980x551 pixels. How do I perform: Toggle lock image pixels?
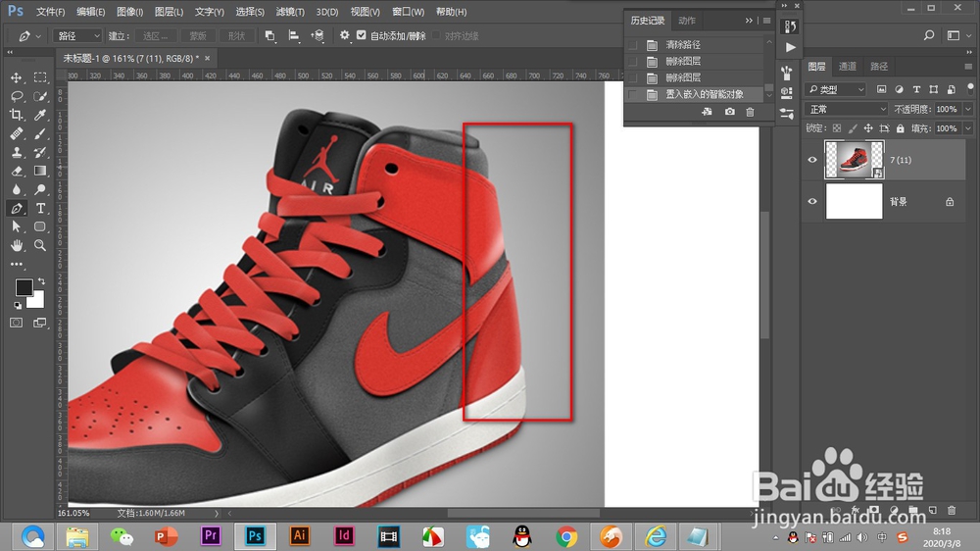(853, 128)
